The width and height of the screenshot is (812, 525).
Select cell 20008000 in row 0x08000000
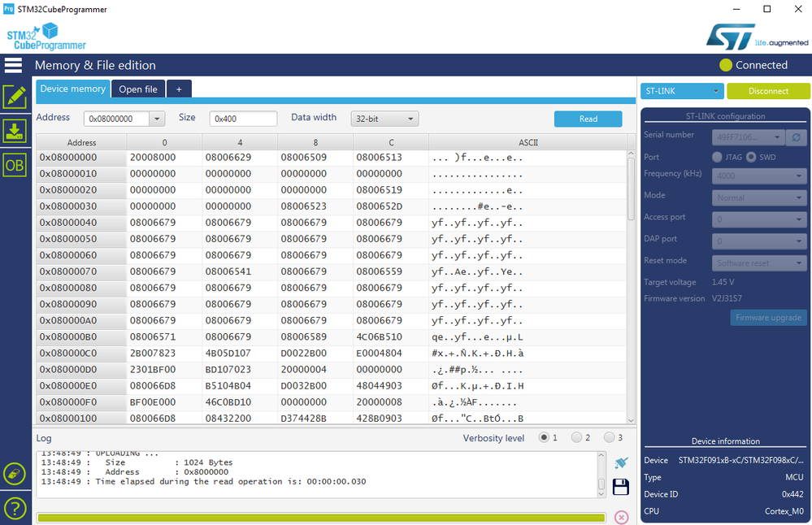click(164, 158)
